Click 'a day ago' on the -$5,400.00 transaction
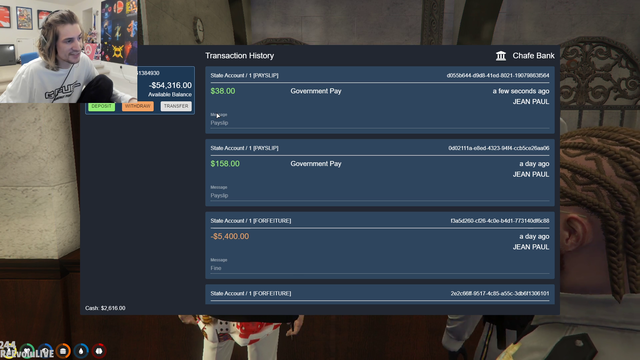 pyautogui.click(x=534, y=236)
